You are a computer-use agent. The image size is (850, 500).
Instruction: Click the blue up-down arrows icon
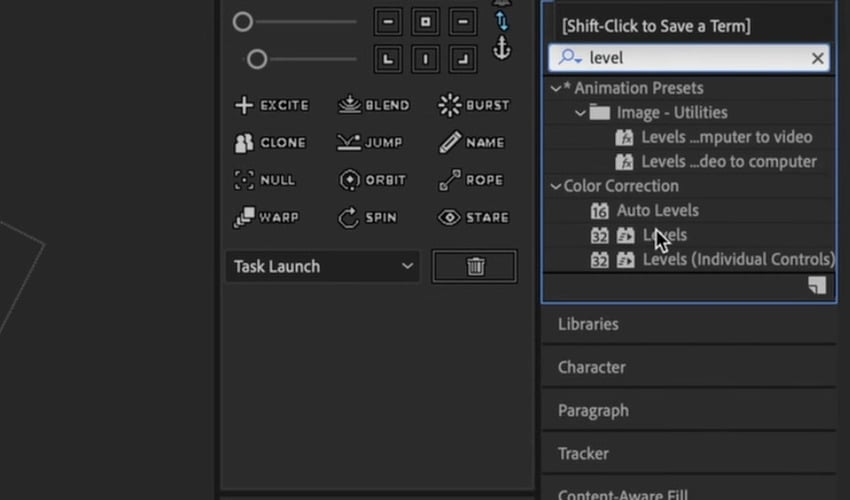pyautogui.click(x=502, y=21)
